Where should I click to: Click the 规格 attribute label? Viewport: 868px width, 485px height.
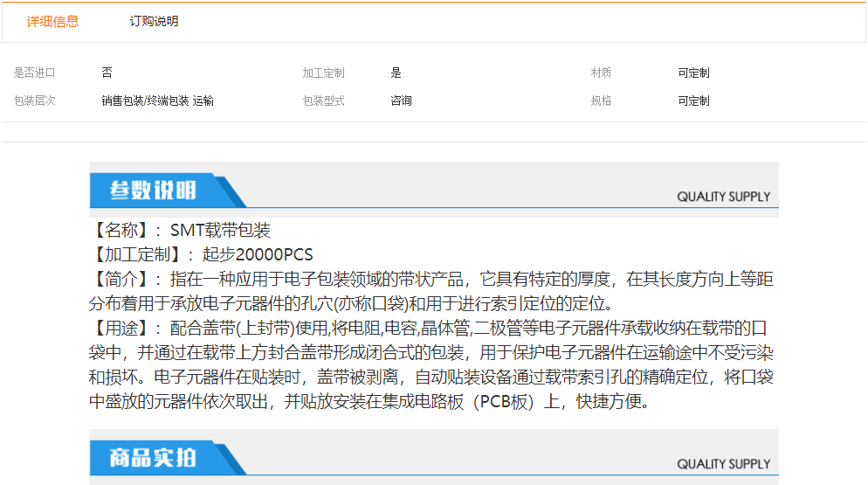[601, 101]
